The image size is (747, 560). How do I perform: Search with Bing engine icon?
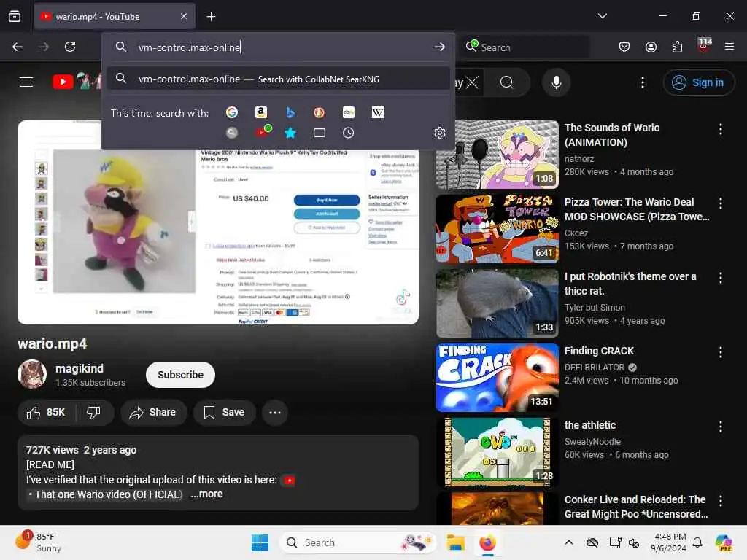[x=290, y=112]
